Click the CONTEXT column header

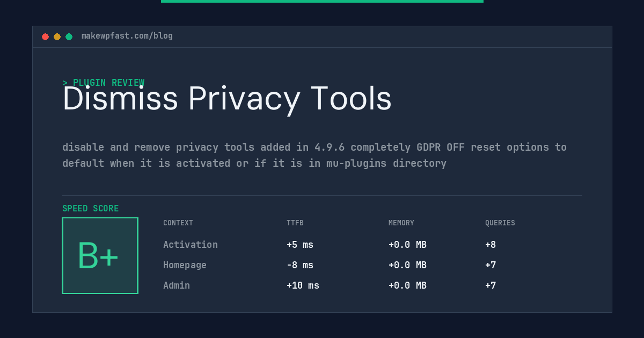(178, 223)
